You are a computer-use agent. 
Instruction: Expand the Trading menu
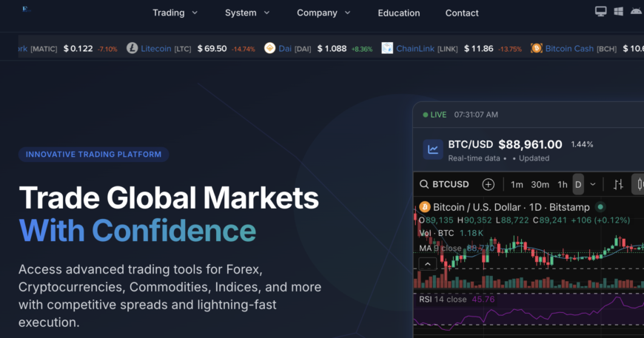175,13
